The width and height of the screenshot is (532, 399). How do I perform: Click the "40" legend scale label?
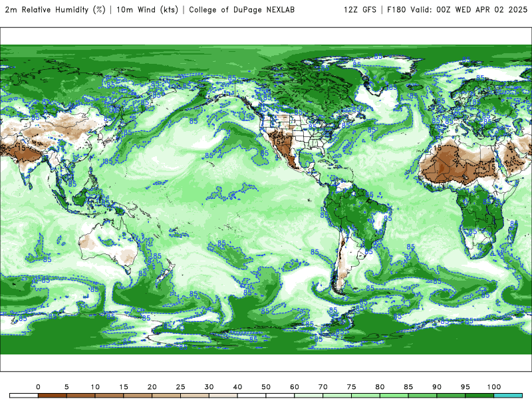pos(237,387)
